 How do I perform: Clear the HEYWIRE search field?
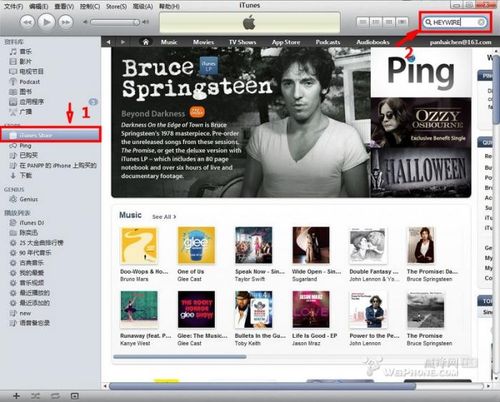point(481,22)
